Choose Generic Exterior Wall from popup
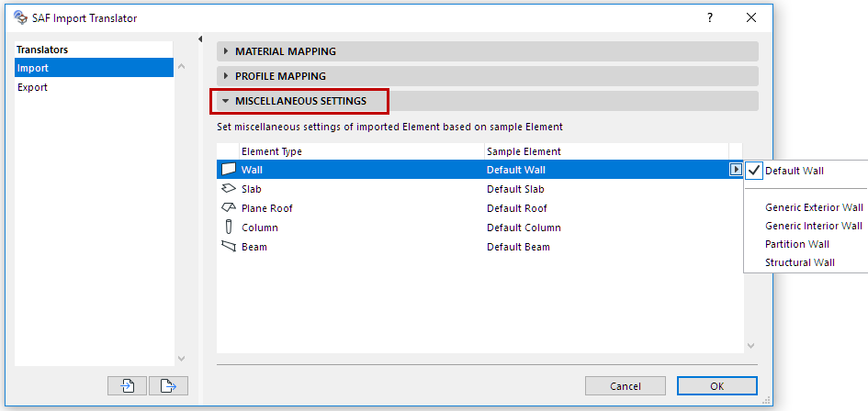Screen dimensions: 868x411 pyautogui.click(x=813, y=207)
